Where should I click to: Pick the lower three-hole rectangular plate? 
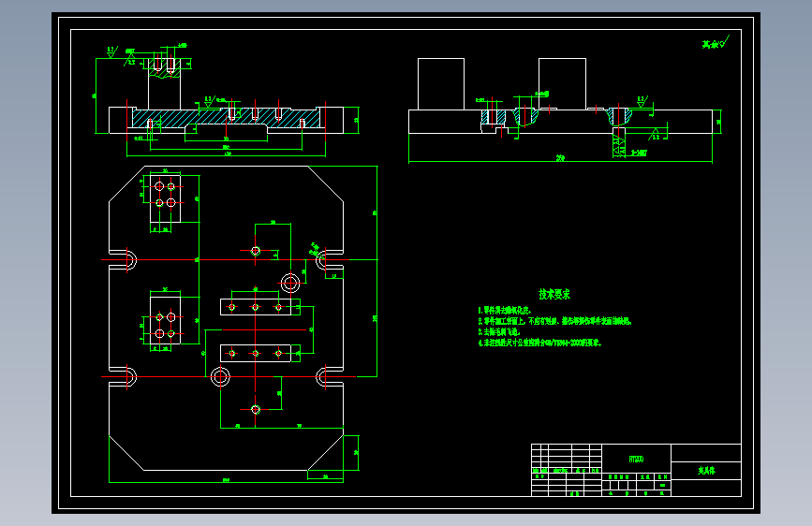coord(256,353)
